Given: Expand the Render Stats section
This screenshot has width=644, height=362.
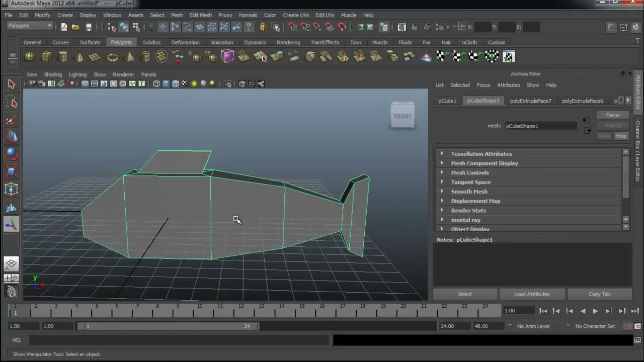Looking at the screenshot, I should click(x=528, y=211).
